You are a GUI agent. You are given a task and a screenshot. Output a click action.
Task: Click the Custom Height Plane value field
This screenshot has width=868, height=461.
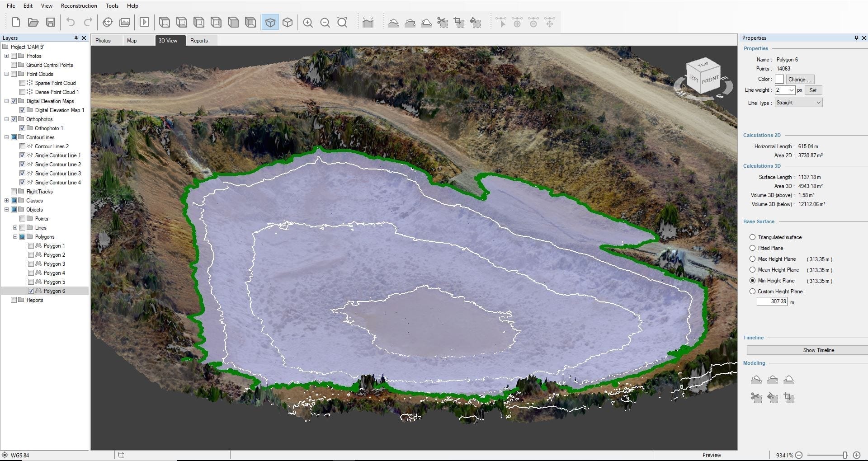(x=772, y=301)
